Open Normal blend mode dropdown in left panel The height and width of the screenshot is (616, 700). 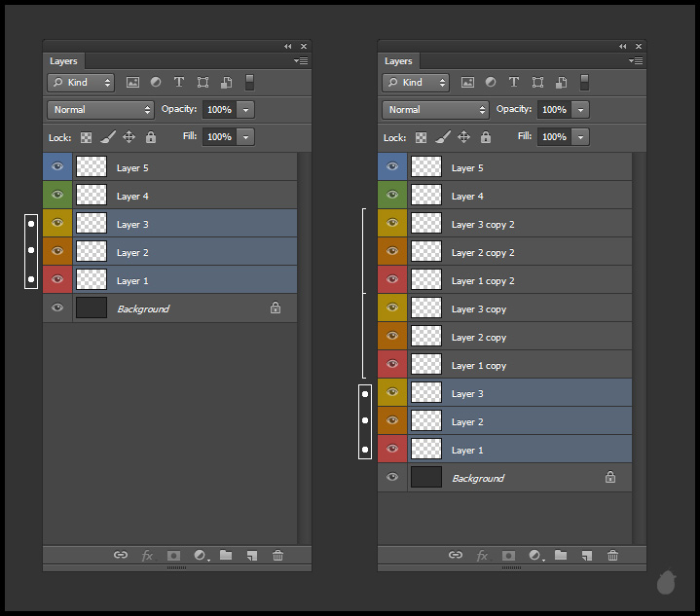click(101, 110)
